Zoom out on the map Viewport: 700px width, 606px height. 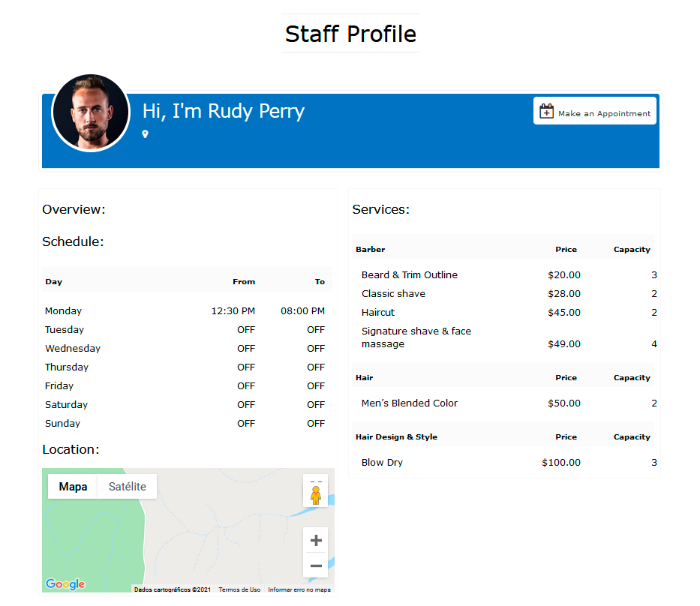coord(316,565)
